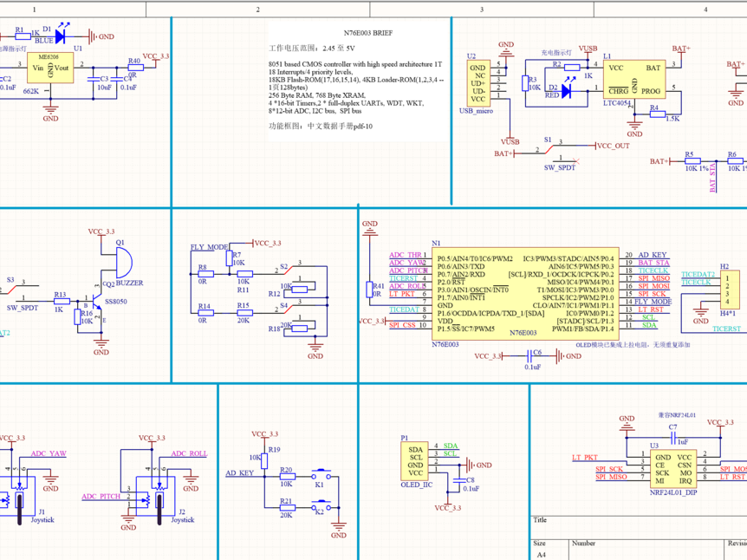Click the BAT_STA label at N1 pin 19
747x560 pixels.
point(653,263)
